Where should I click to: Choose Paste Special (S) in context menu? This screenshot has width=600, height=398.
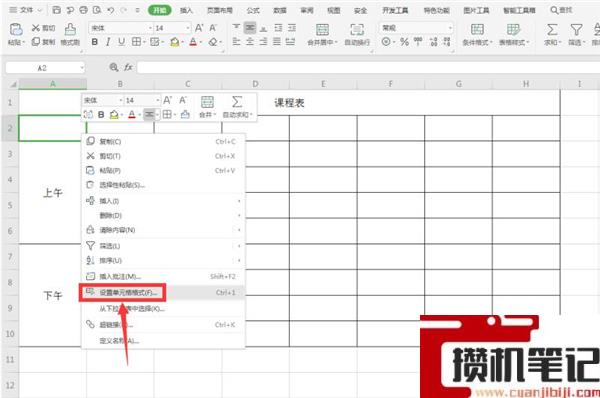tap(163, 185)
